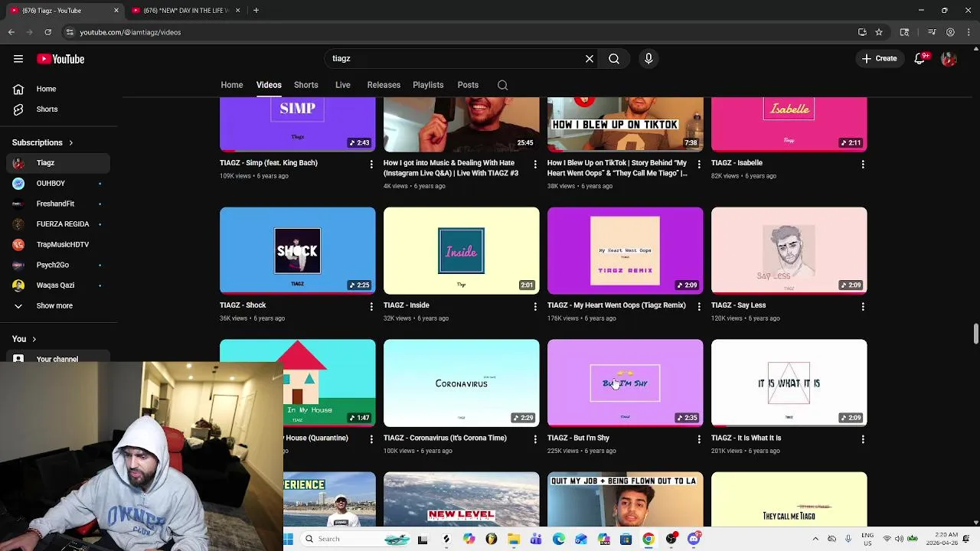Go to Home in the sidebar
This screenshot has width=980, height=551.
coord(58,89)
